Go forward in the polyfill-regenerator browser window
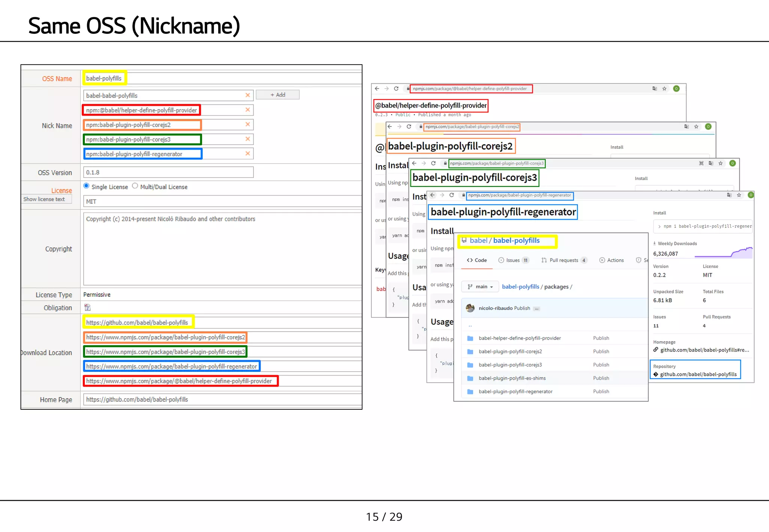Image resolution: width=769 pixels, height=532 pixels. pos(442,195)
